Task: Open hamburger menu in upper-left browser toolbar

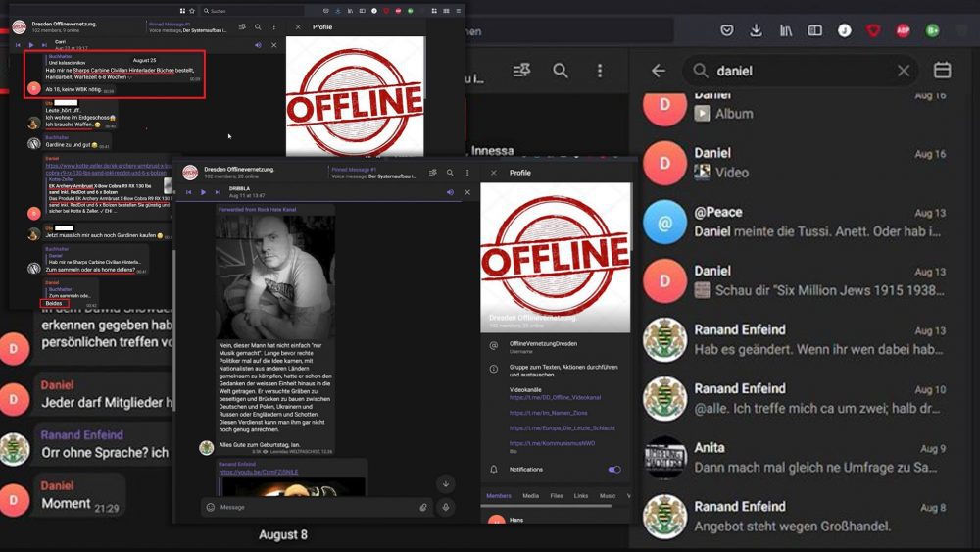Action: (x=458, y=11)
